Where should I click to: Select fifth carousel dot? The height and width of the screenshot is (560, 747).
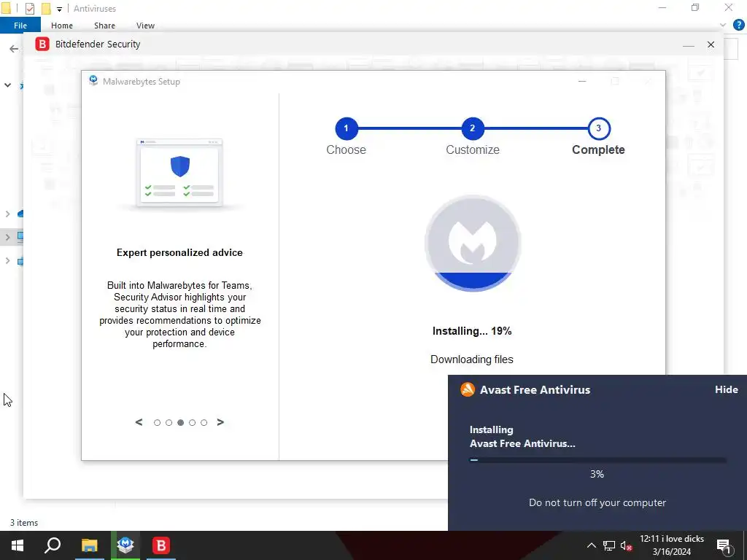pyautogui.click(x=204, y=423)
